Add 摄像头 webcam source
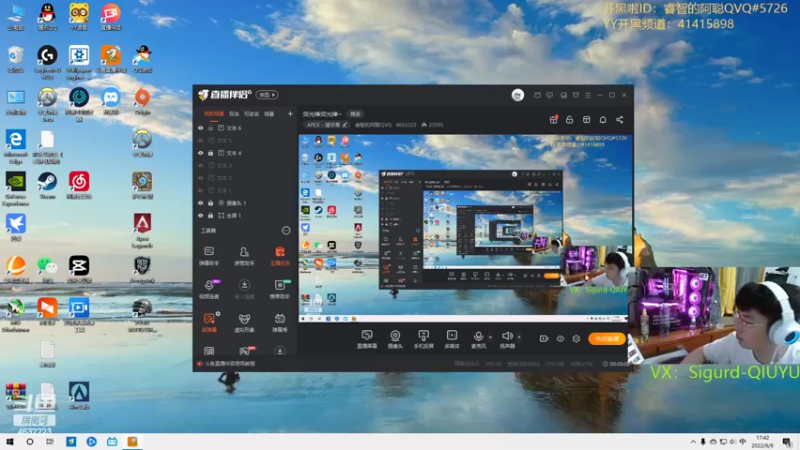The width and height of the screenshot is (800, 450). (x=395, y=339)
